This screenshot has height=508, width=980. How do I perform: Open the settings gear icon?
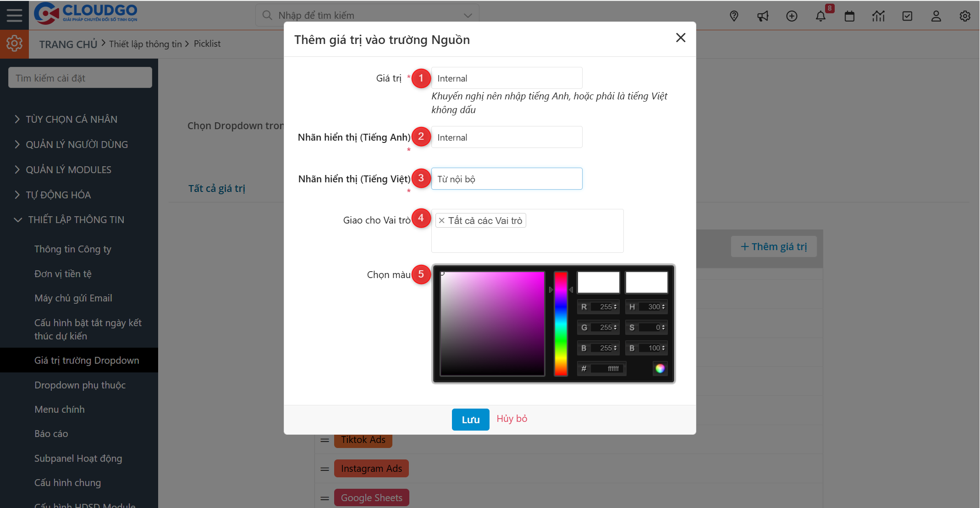964,16
